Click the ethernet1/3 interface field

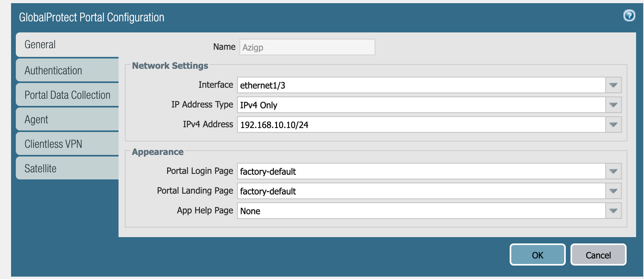pyautogui.click(x=421, y=85)
